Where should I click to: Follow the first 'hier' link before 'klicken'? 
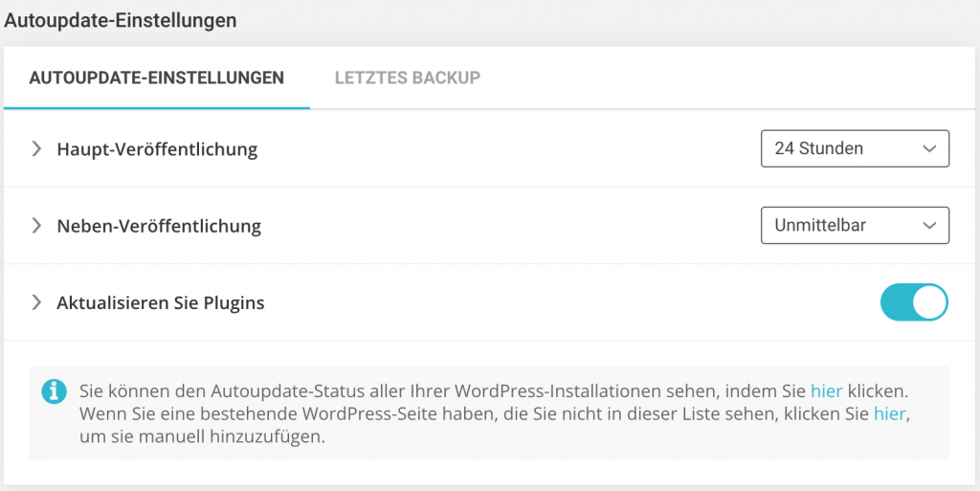[x=826, y=391]
